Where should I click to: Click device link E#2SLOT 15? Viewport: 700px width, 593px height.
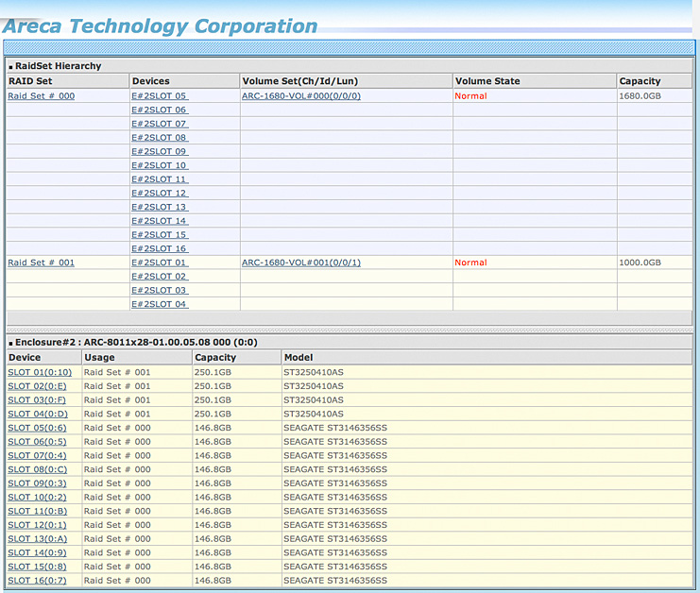[160, 235]
